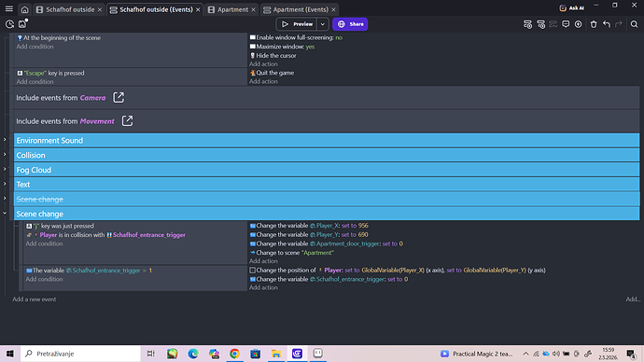Open File Explorer from the taskbar
Image resolution: width=644 pixels, height=362 pixels.
pyautogui.click(x=276, y=354)
